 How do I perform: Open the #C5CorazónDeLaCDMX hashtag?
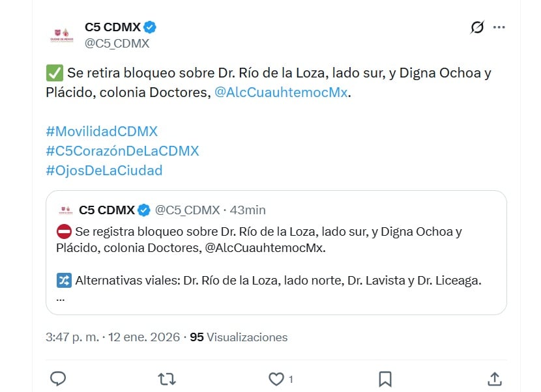coord(121,150)
